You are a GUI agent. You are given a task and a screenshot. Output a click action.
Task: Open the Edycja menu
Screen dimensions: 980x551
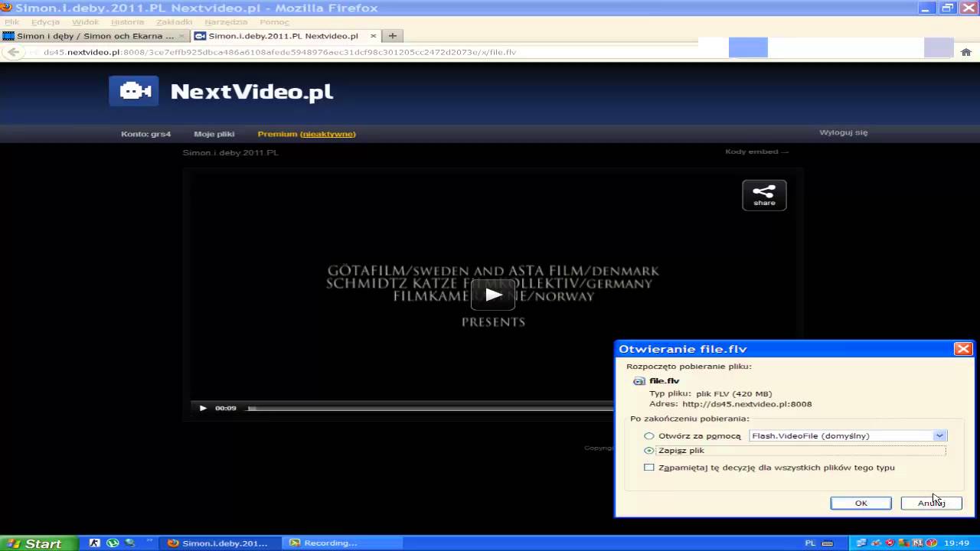45,22
